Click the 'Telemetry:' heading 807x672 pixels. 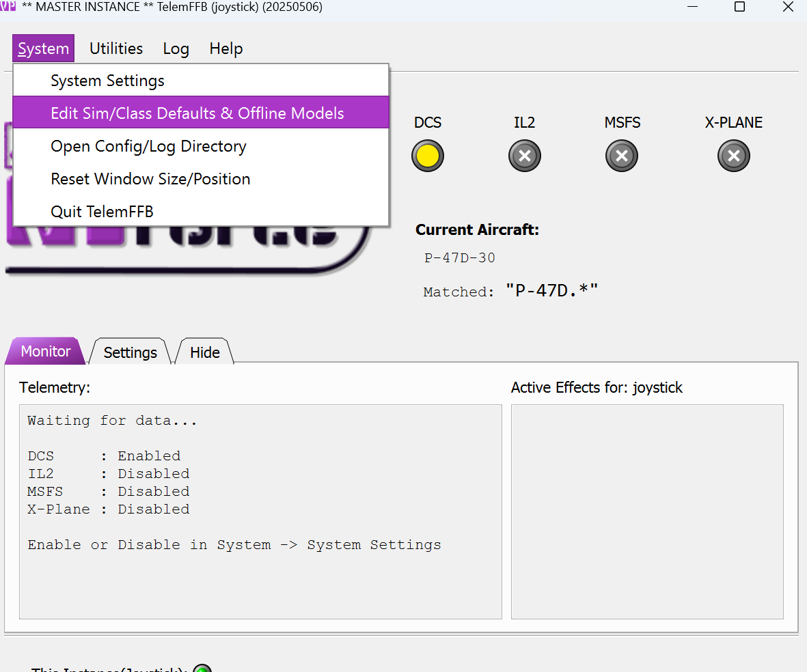point(55,387)
